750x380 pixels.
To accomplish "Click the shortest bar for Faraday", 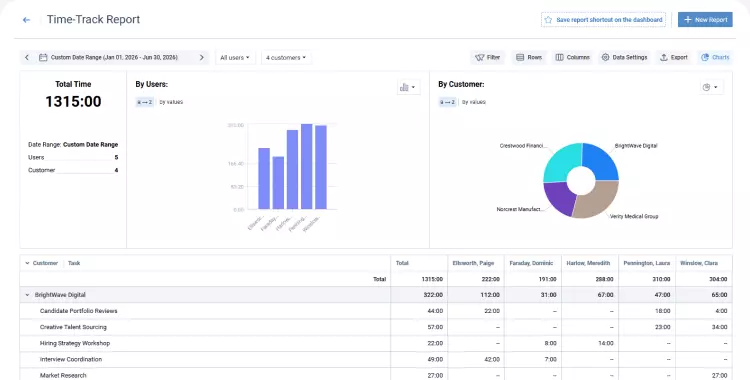I will pyautogui.click(x=278, y=183).
